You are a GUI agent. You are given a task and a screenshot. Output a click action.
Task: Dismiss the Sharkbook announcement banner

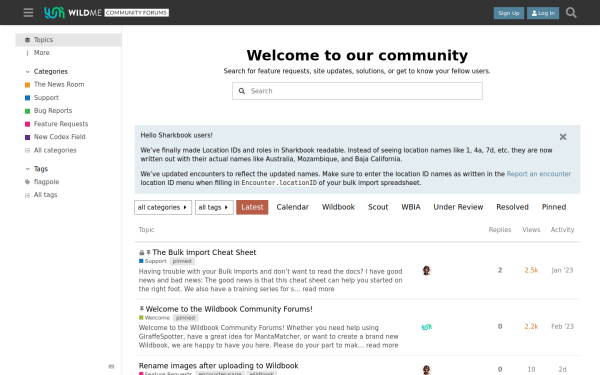[563, 137]
